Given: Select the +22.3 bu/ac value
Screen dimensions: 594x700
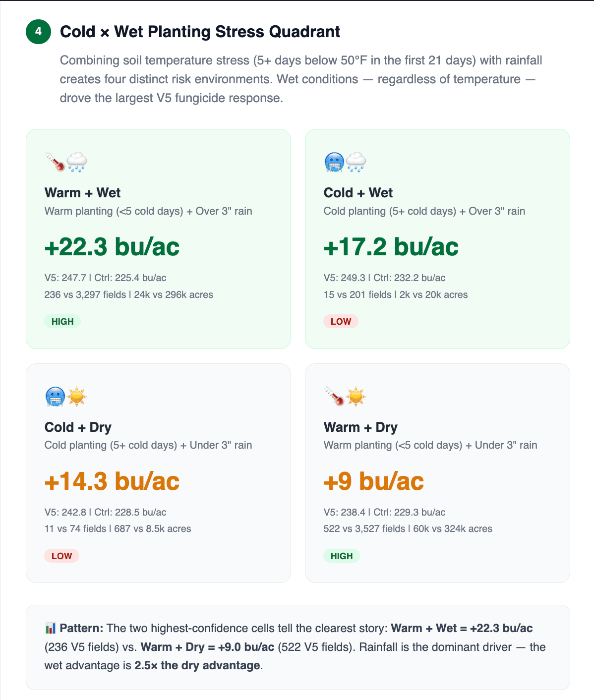Looking at the screenshot, I should click(112, 247).
